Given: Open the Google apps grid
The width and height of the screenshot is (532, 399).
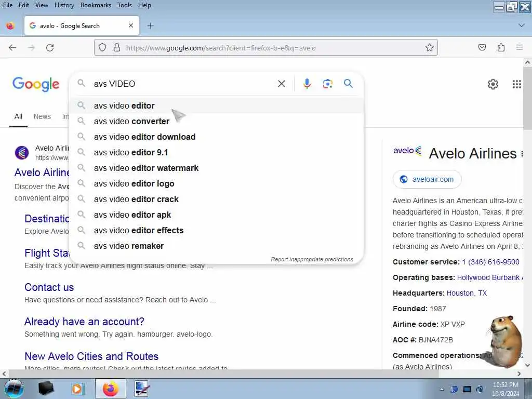Looking at the screenshot, I should click(x=516, y=84).
